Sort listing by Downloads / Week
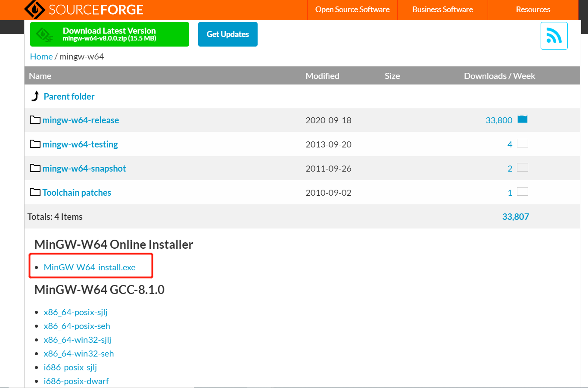The height and width of the screenshot is (388, 588). tap(499, 75)
